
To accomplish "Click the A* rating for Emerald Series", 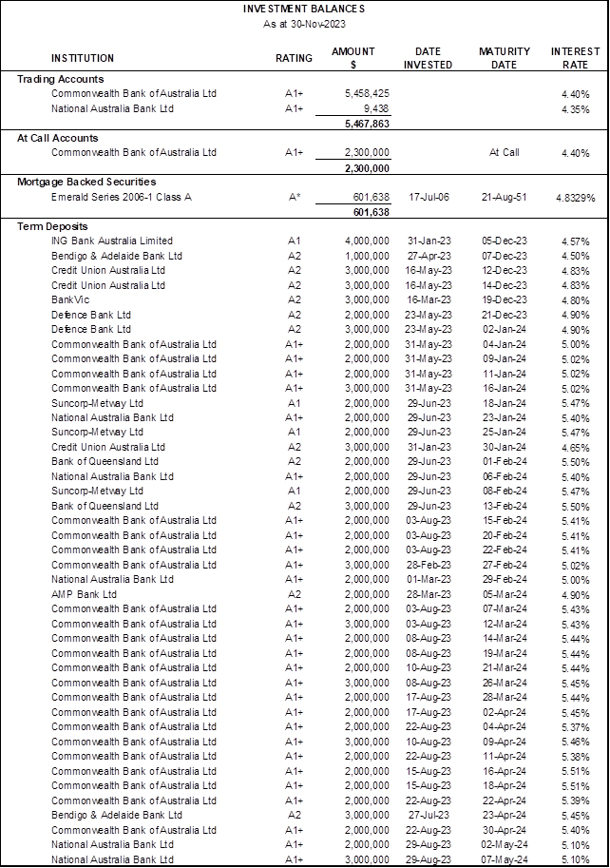I will point(295,197).
